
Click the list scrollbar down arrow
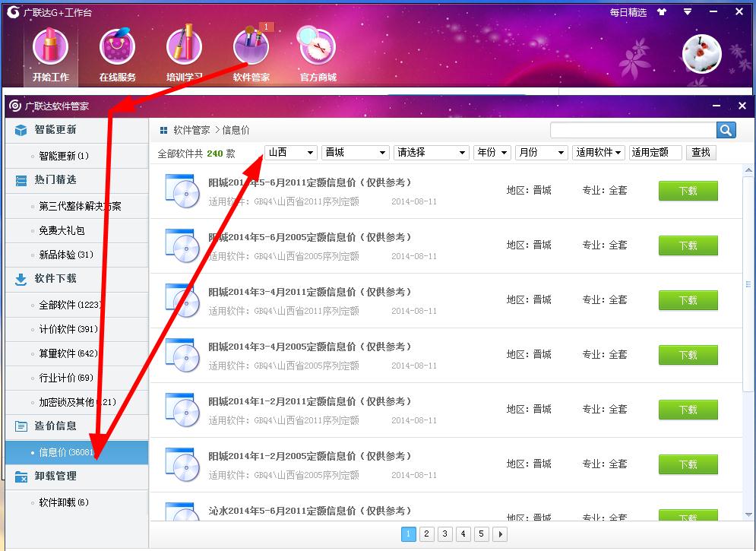(748, 515)
